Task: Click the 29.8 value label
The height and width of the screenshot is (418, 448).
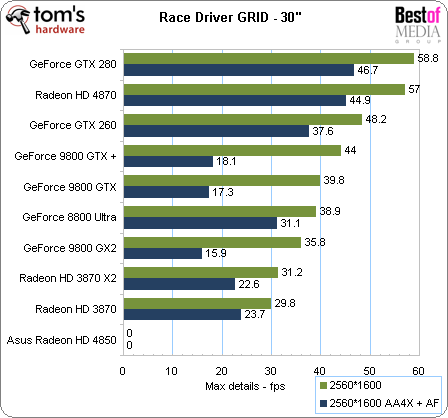Action: pos(285,303)
